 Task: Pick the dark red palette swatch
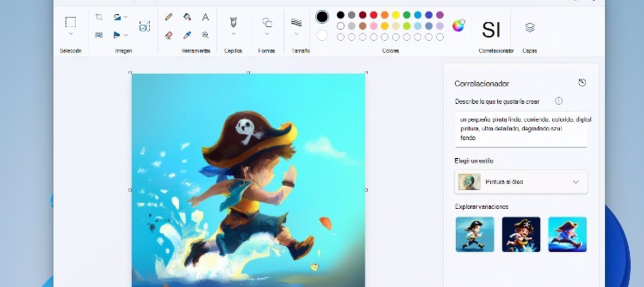363,15
